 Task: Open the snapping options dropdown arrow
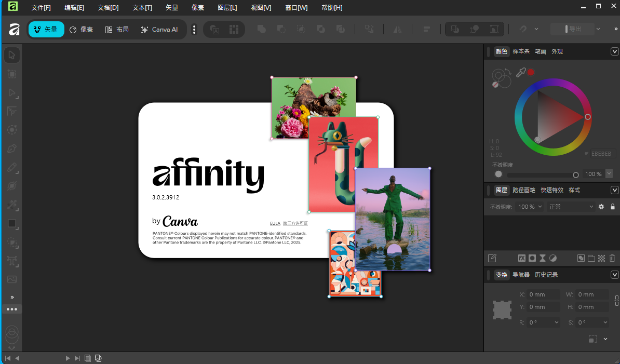[536, 29]
